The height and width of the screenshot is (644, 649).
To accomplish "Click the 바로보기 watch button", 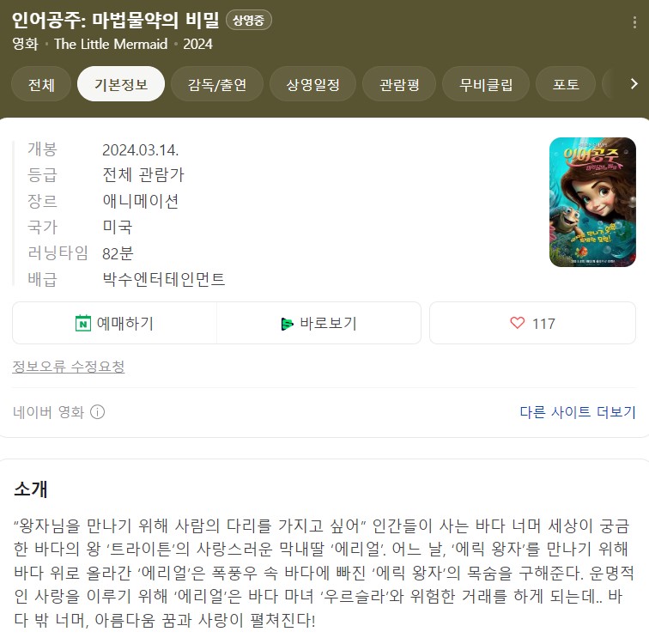I will [x=318, y=323].
